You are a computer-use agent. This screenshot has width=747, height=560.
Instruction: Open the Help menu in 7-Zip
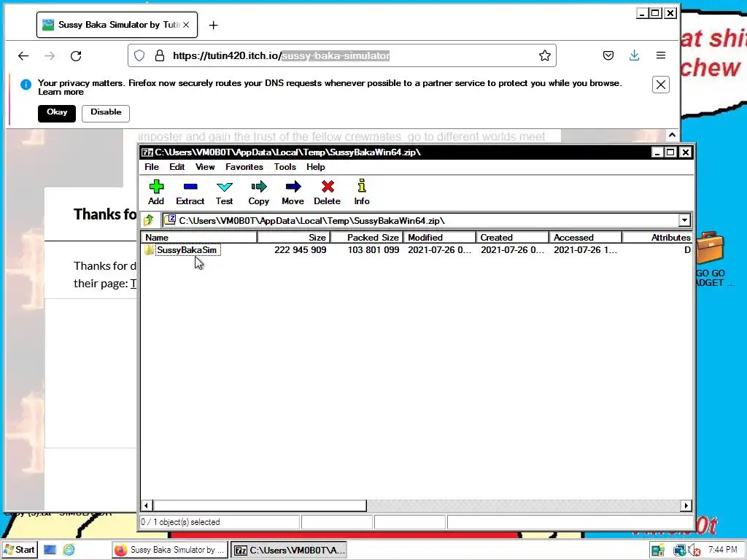pyautogui.click(x=315, y=167)
